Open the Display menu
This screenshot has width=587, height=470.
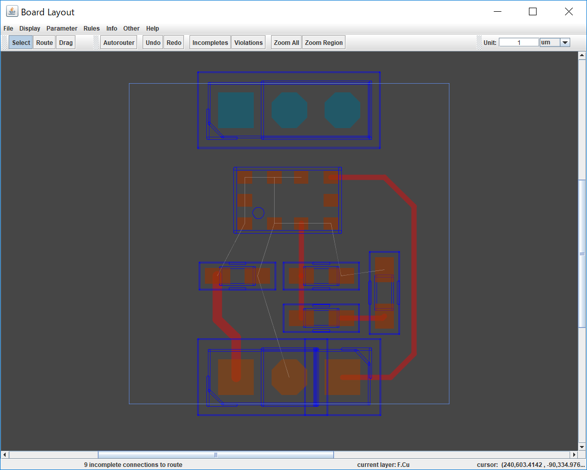(x=30, y=28)
